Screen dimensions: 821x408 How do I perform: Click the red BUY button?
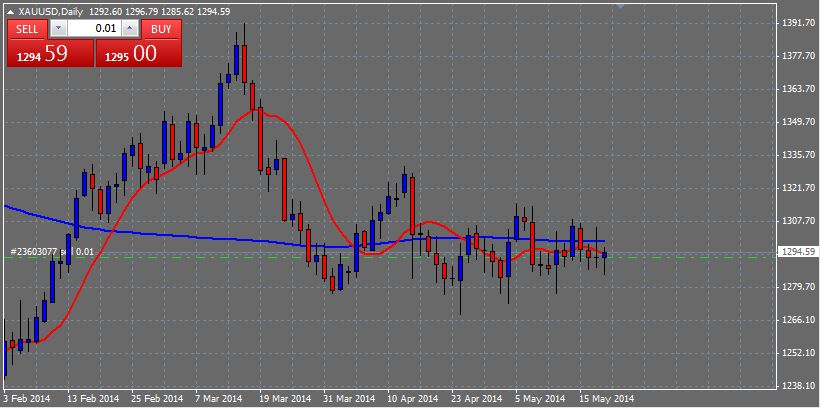[x=161, y=29]
